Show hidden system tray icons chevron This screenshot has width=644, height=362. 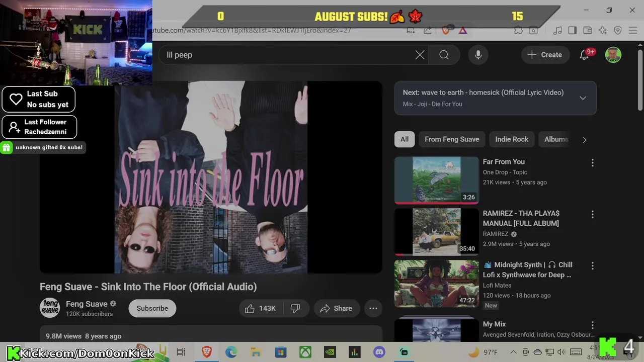[513, 352]
